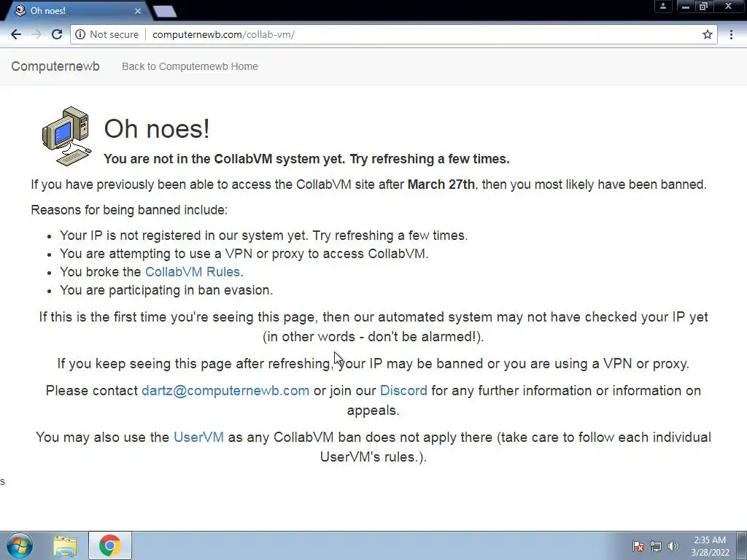This screenshot has width=747, height=560.
Task: Open the CollabVM Rules link
Action: pyautogui.click(x=193, y=272)
